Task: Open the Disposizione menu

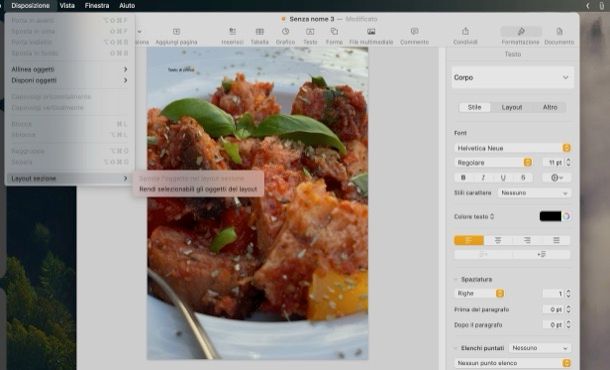Action: coord(31,5)
